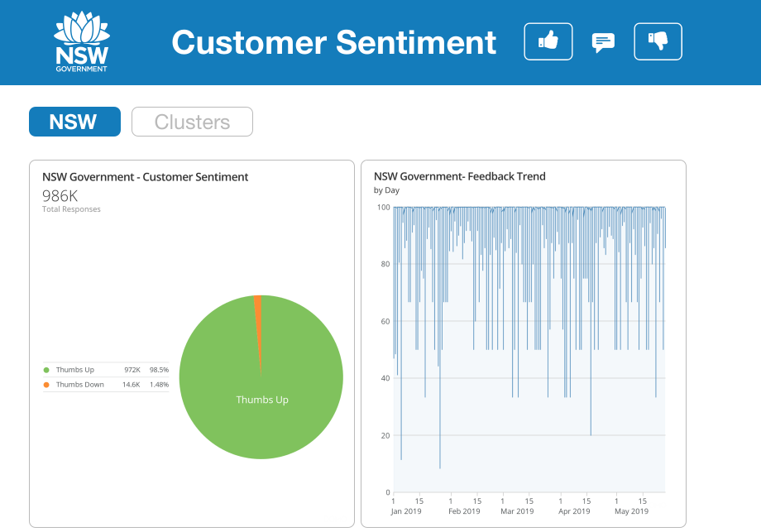Click the NSW Government- Feedback Trend title
This screenshot has width=761, height=532.
460,177
